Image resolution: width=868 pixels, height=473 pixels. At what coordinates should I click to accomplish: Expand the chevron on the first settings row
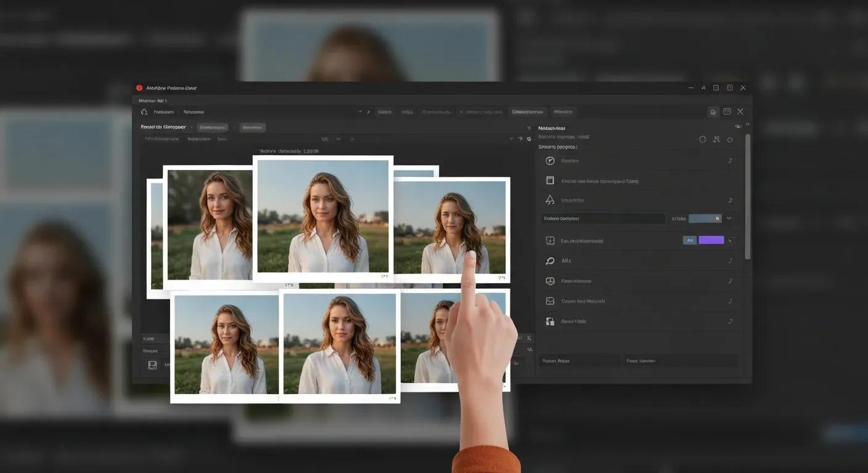tap(730, 160)
